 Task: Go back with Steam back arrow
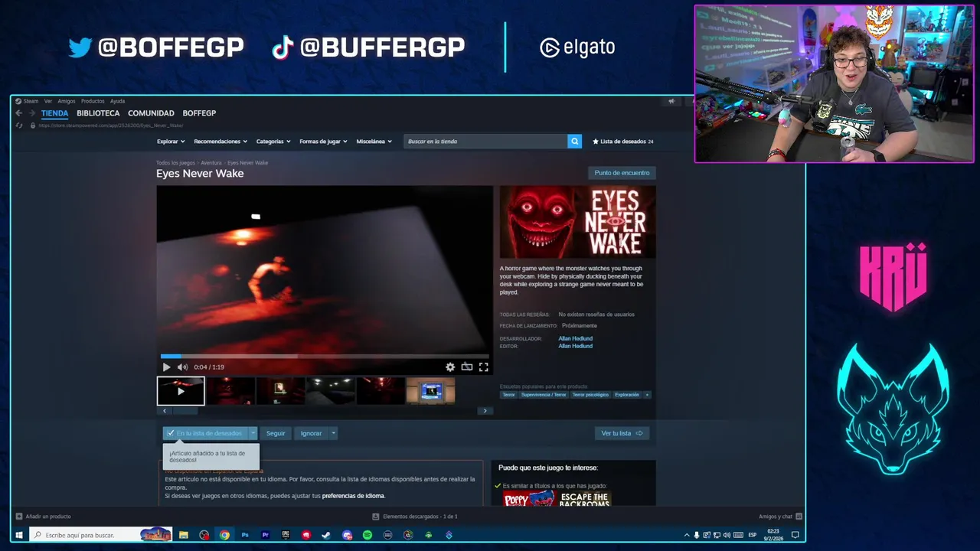[x=19, y=113]
